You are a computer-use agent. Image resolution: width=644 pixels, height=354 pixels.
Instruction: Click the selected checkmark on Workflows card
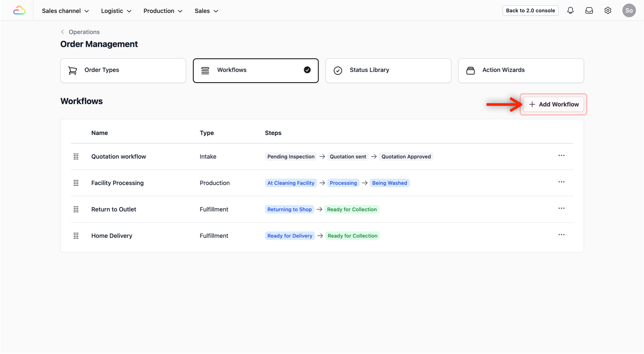[307, 70]
